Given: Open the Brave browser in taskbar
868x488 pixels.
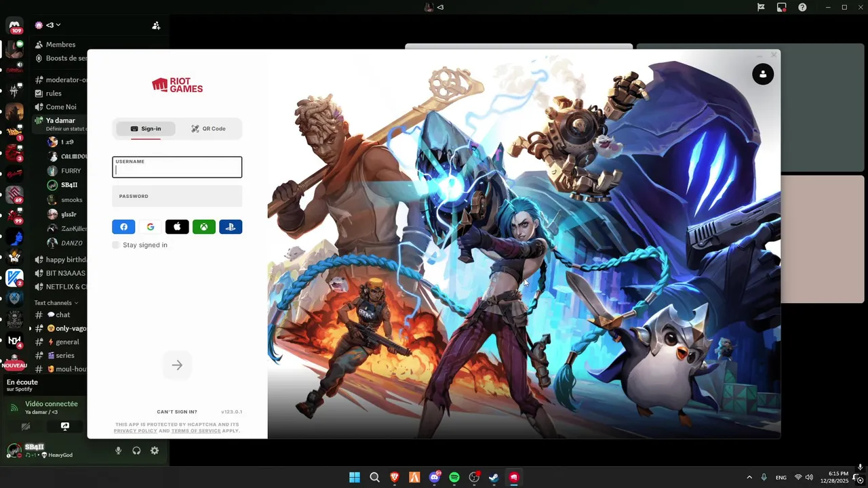Looking at the screenshot, I should (x=395, y=477).
